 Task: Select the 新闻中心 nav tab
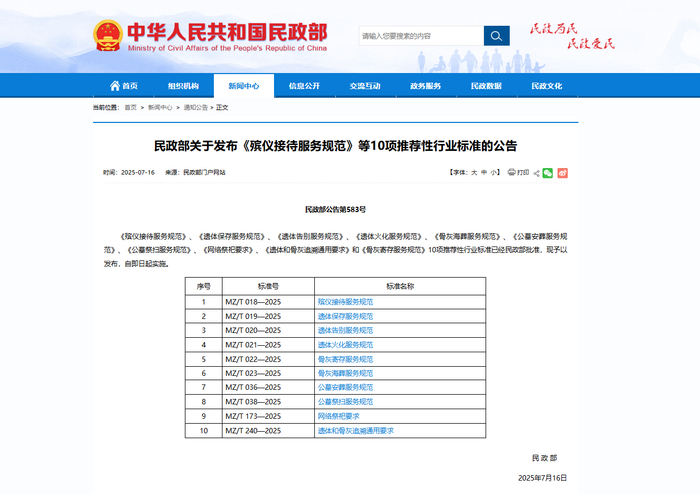(x=244, y=86)
